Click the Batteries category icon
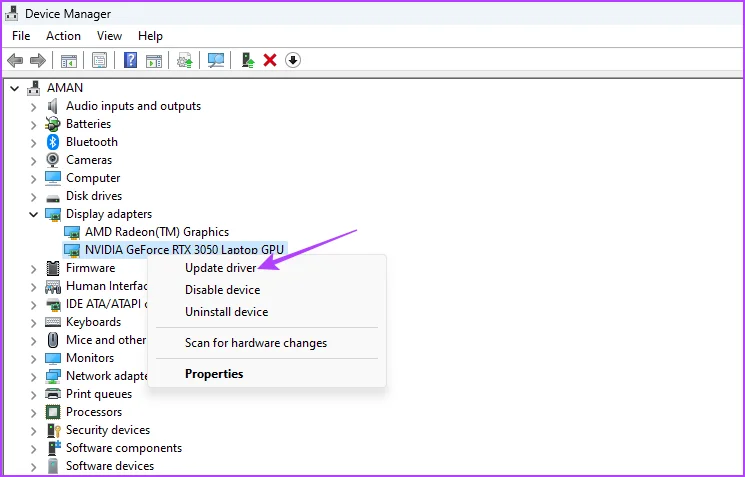 (53, 124)
